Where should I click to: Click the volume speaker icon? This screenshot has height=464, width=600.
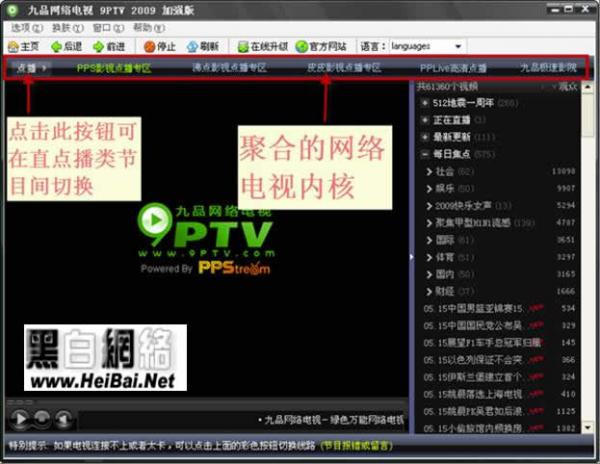(64, 418)
